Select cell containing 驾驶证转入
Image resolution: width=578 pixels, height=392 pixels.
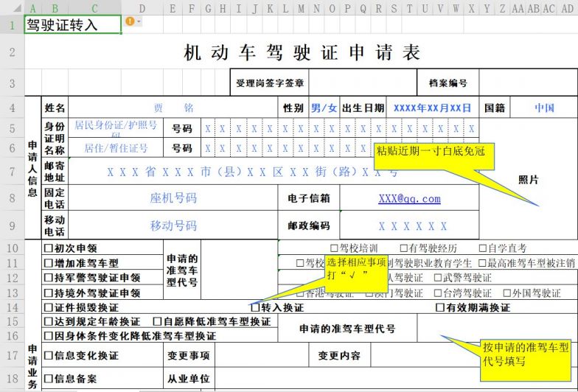72,25
